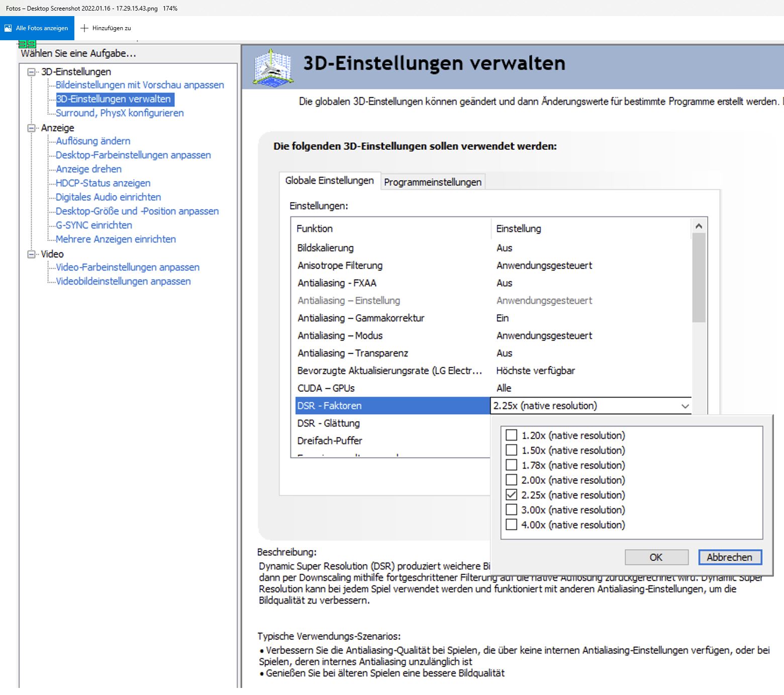Select the DSR - Faktoren row
The image size is (784, 695).
point(393,406)
